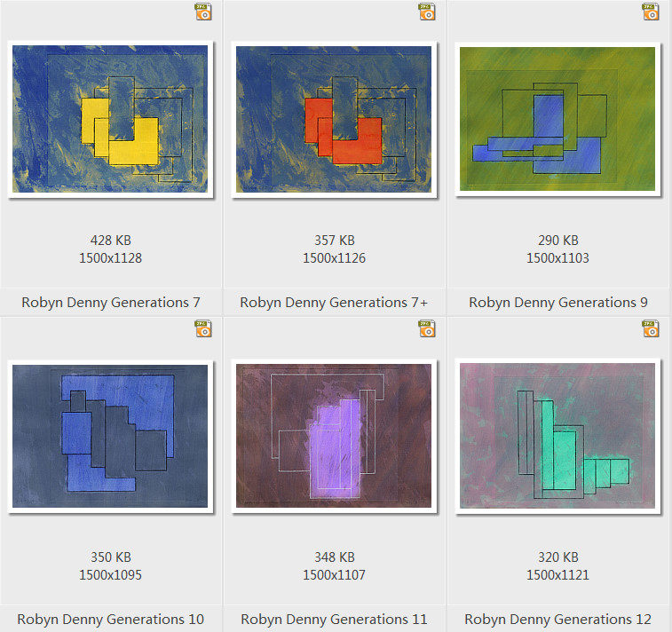Click the 1500x1107 dimensions text
This screenshot has height=632, width=672.
coord(334,574)
